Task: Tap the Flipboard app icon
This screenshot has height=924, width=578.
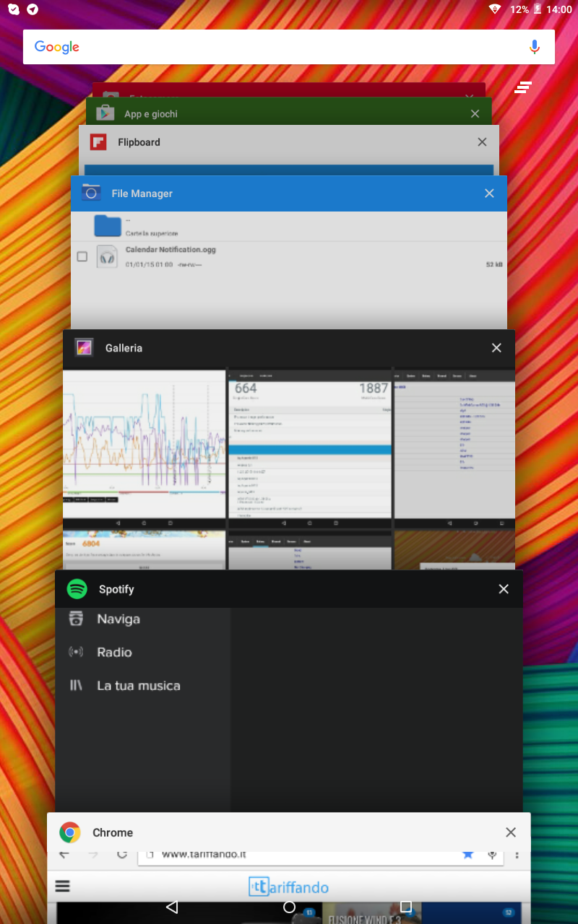Action: click(x=98, y=142)
